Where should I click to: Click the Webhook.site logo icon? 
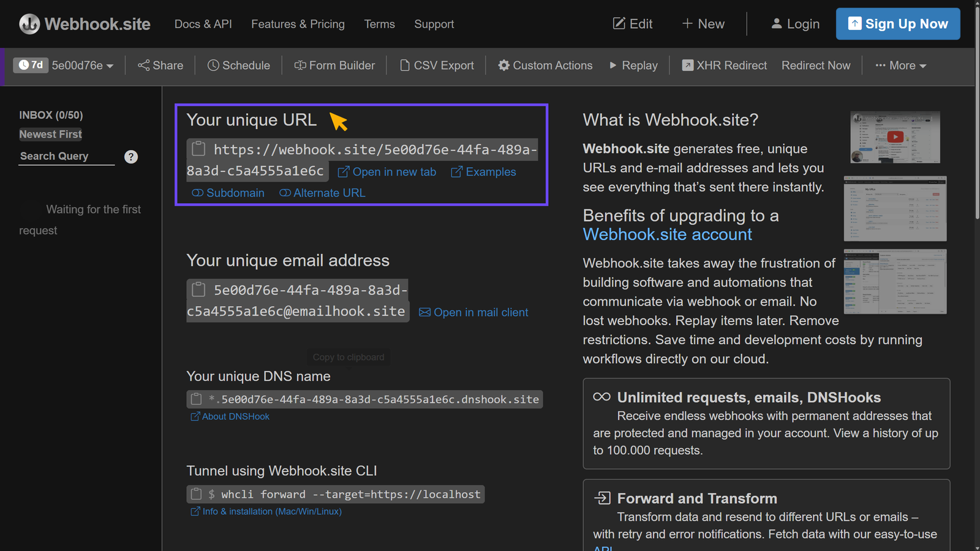click(29, 24)
